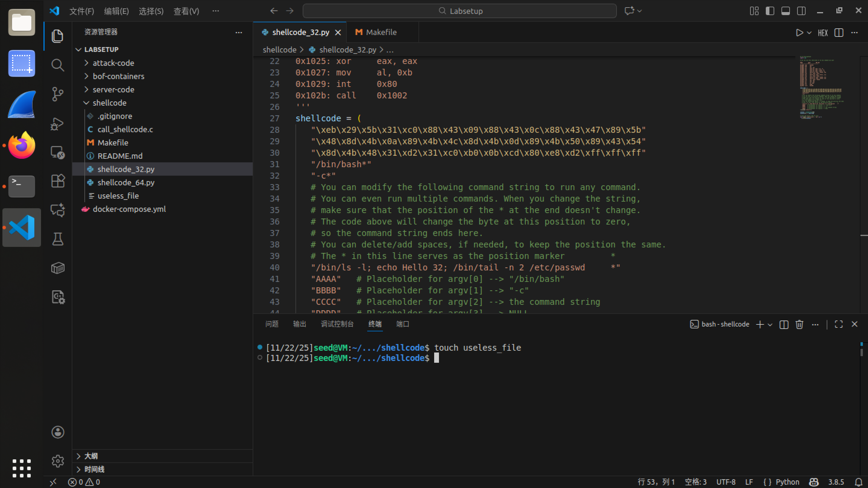Click the Run Python File play button

click(x=799, y=32)
